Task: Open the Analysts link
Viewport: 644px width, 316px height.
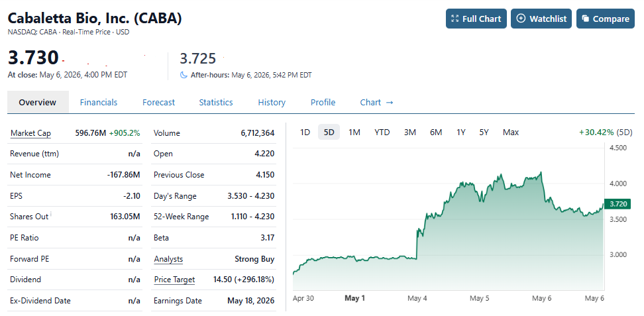Action: click(x=168, y=259)
